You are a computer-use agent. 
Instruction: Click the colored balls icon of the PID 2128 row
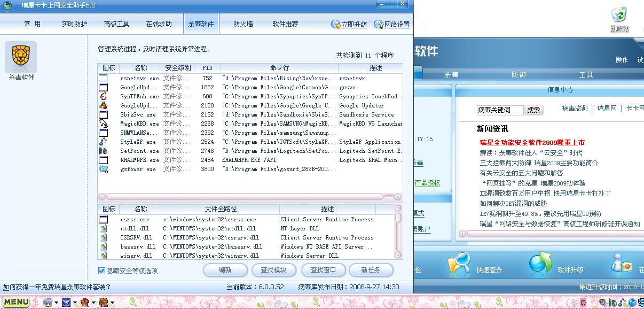click(x=104, y=105)
